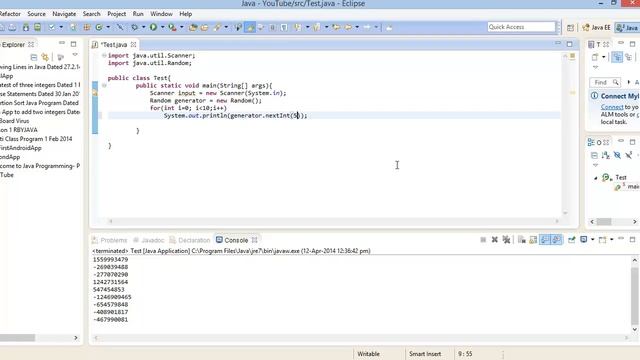Open the Package Explorer view menu chevron
Image resolution: width=640 pixels, height=360 pixels.
(x=75, y=55)
